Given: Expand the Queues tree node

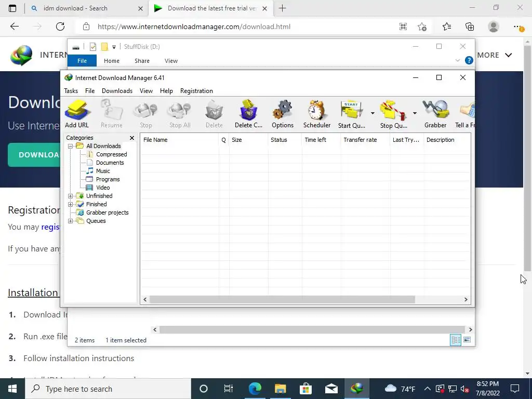Looking at the screenshot, I should coord(70,221).
